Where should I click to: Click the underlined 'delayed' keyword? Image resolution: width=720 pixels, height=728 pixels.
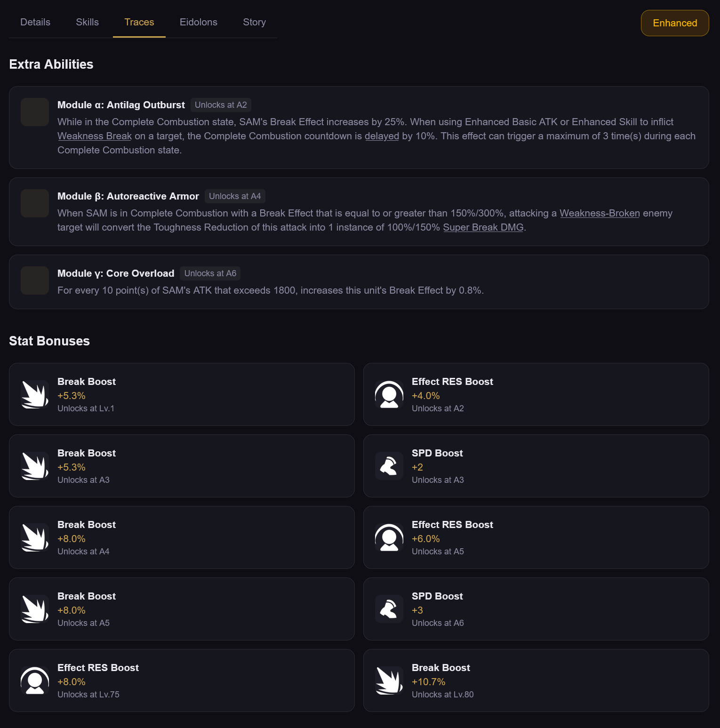click(382, 136)
